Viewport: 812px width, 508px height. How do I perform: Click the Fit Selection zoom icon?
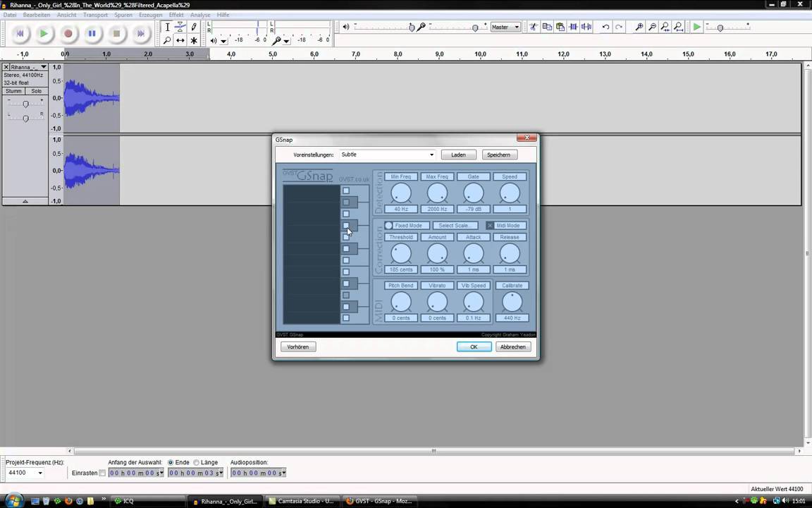(665, 27)
